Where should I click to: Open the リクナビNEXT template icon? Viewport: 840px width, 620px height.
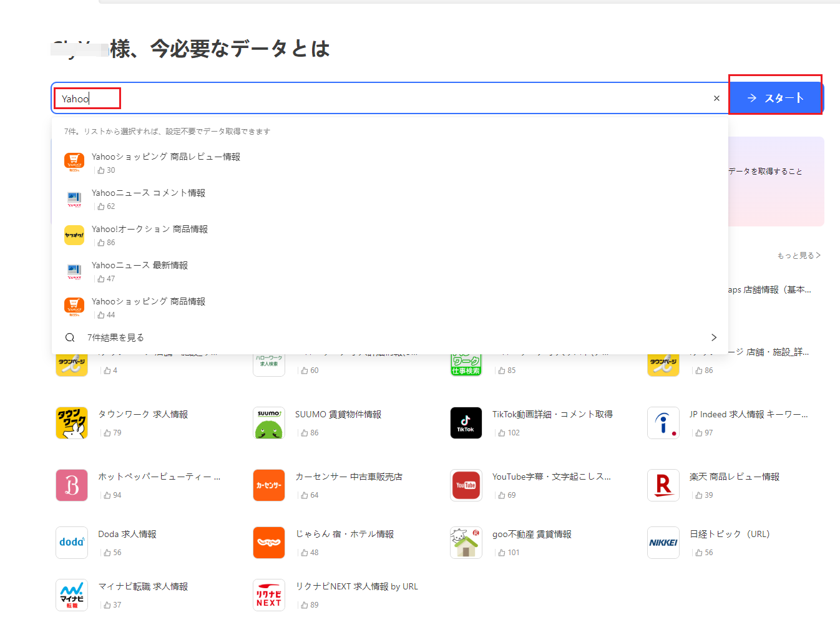[269, 595]
